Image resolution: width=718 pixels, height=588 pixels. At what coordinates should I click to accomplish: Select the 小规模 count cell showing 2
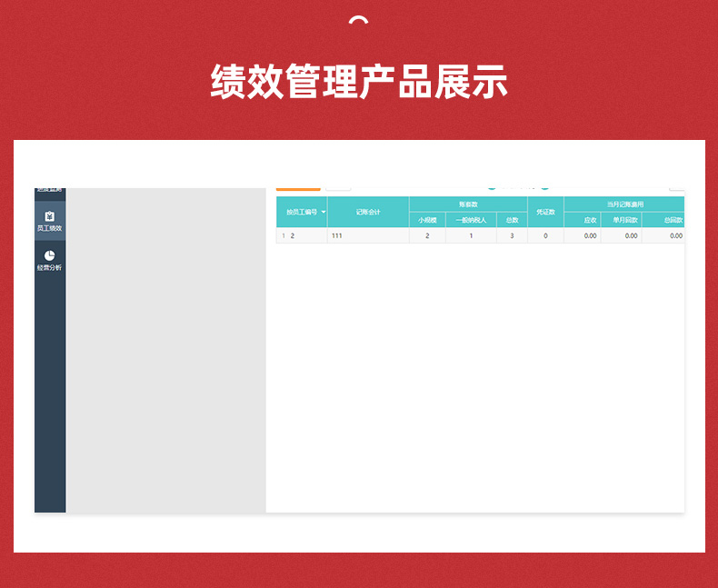[x=427, y=236]
